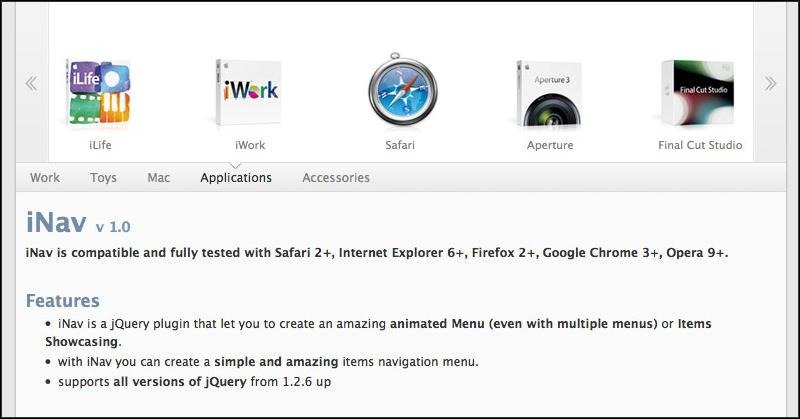Click the Features section heading
Image resolution: width=800 pixels, height=419 pixels.
[63, 301]
